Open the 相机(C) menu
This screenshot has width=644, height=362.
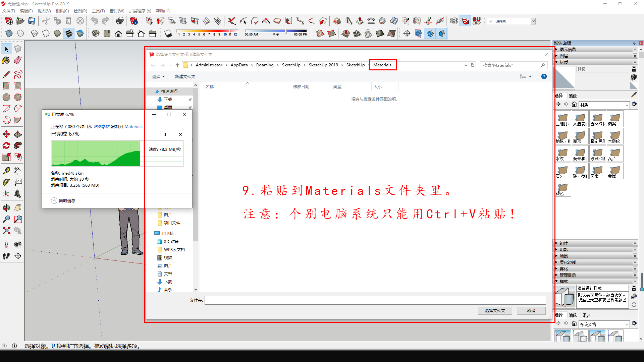(62, 11)
